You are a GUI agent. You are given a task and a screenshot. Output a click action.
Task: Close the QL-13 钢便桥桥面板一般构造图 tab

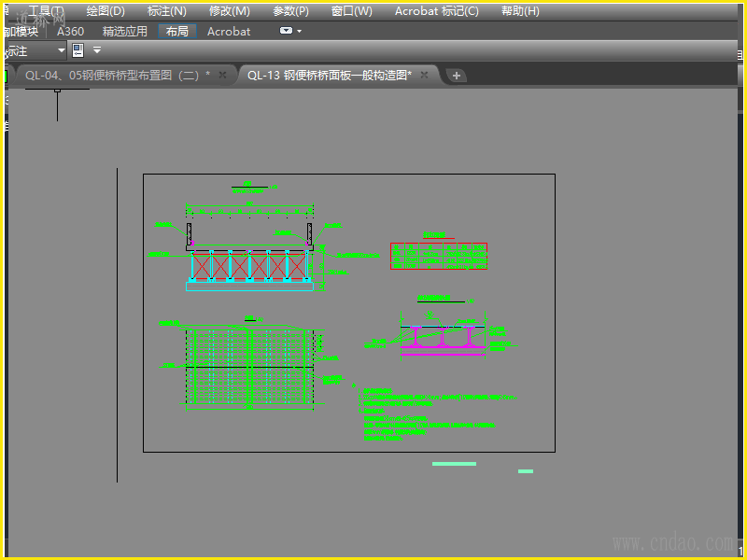point(424,76)
